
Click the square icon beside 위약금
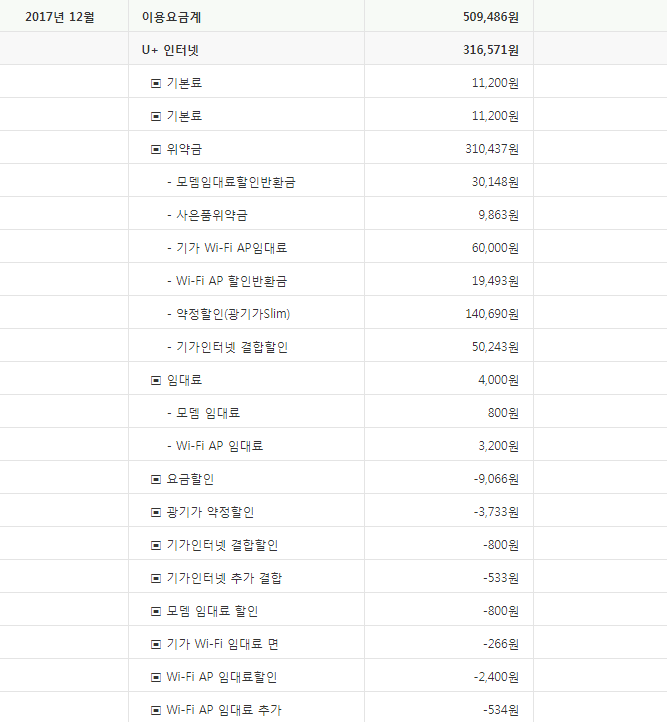pos(155,149)
